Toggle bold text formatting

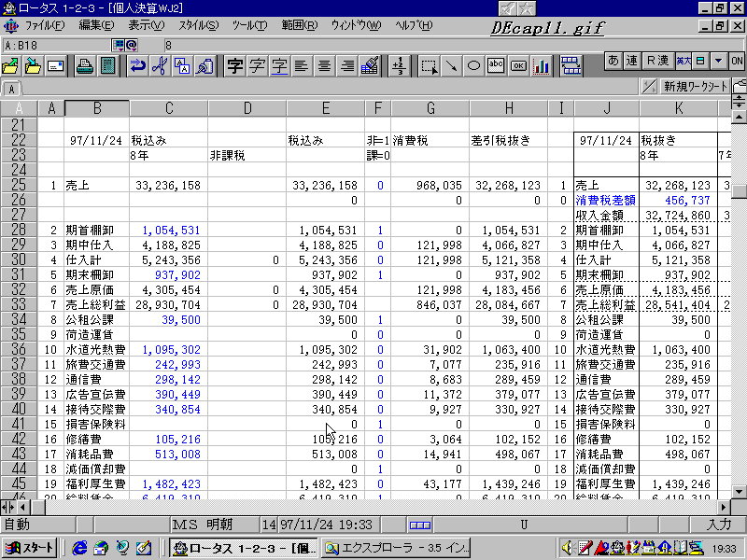234,66
